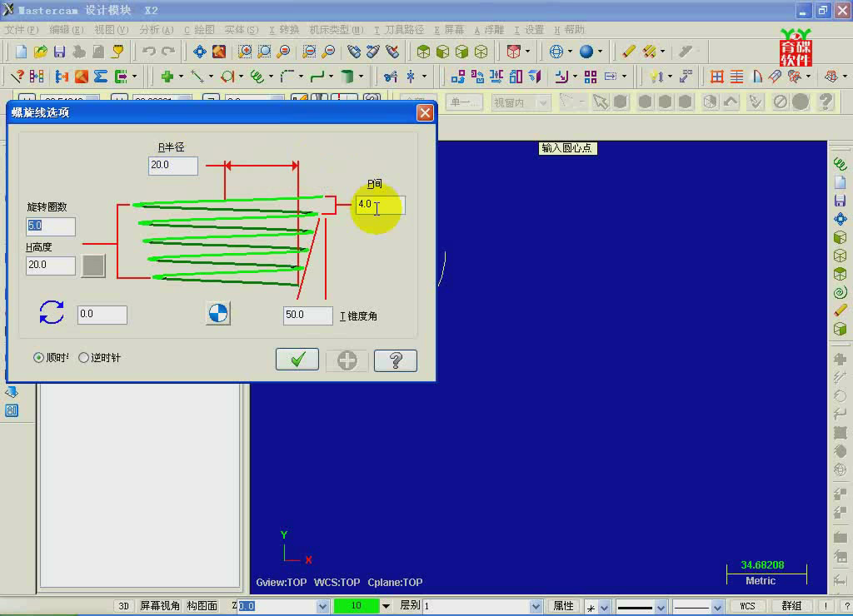The width and height of the screenshot is (853, 616).
Task: Click the P间 pitch field showing 4.0
Action: click(x=380, y=205)
